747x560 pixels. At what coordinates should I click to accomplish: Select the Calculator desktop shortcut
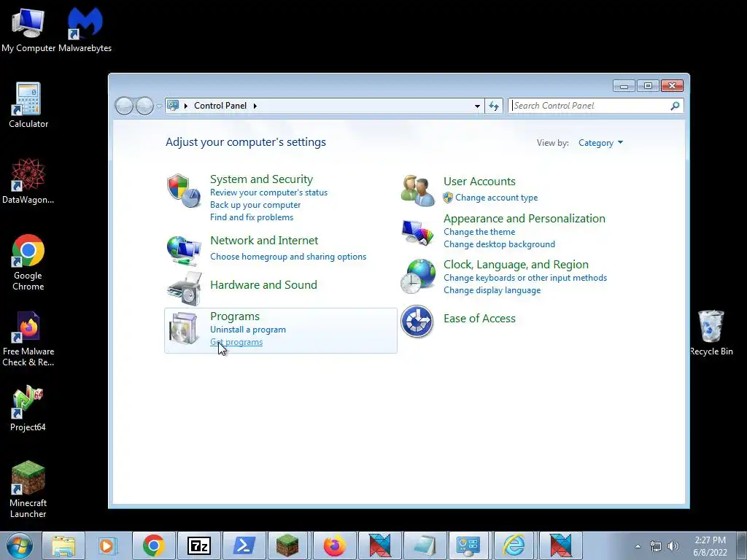[x=28, y=105]
